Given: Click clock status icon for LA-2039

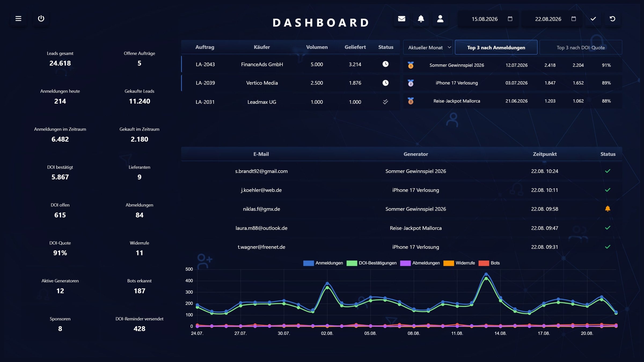Looking at the screenshot, I should tap(385, 83).
